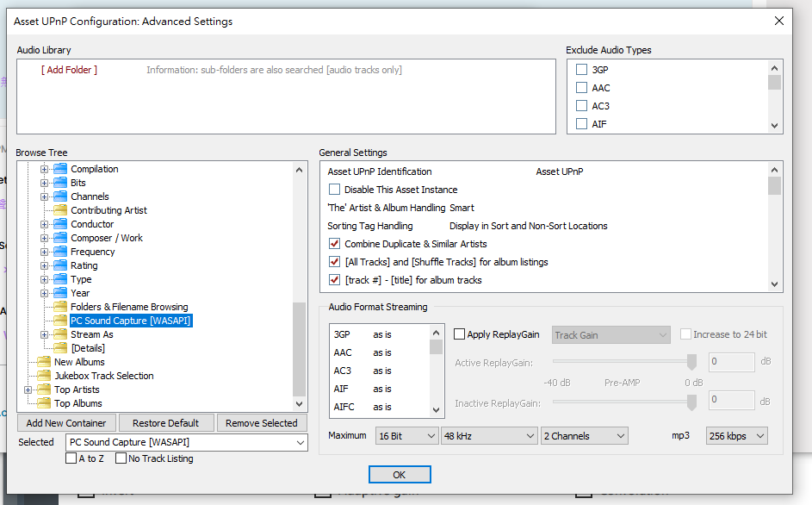
Task: Select AIF in Audio Format Streaming list
Action: coord(342,389)
